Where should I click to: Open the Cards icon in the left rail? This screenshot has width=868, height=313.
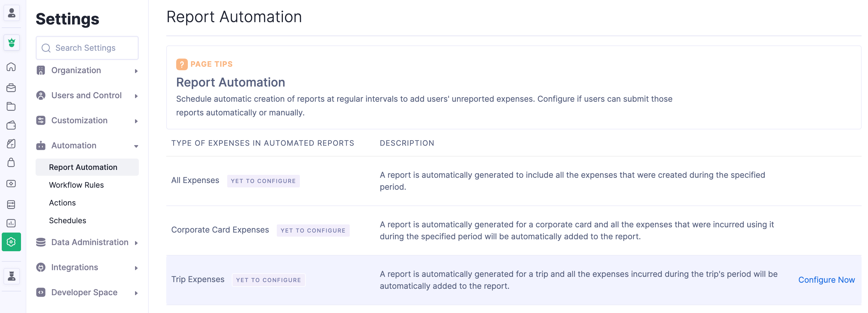click(x=11, y=204)
